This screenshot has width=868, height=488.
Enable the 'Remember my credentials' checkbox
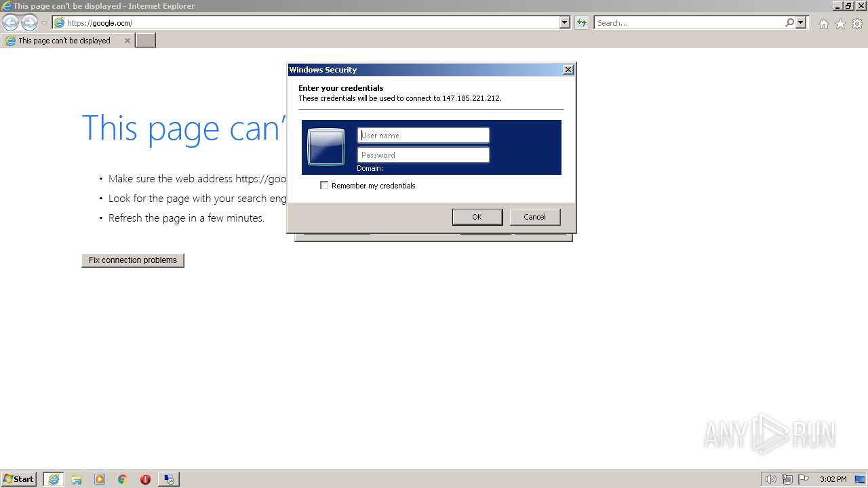324,185
